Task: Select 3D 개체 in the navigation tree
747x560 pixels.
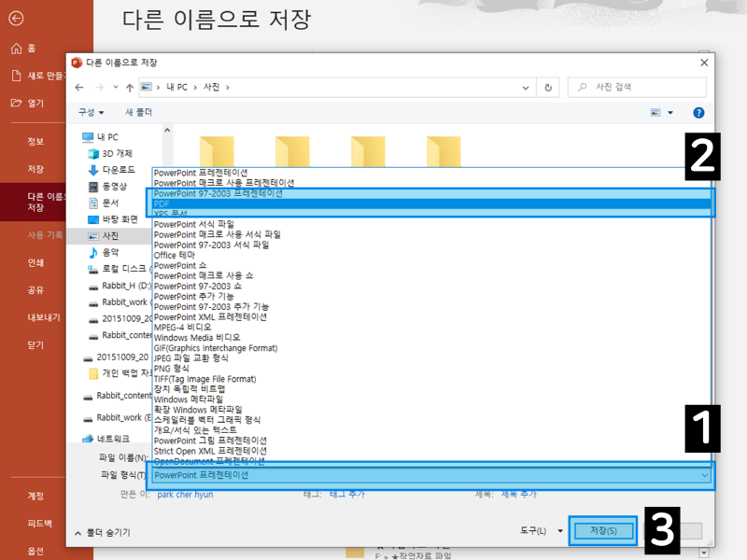Action: tap(110, 153)
